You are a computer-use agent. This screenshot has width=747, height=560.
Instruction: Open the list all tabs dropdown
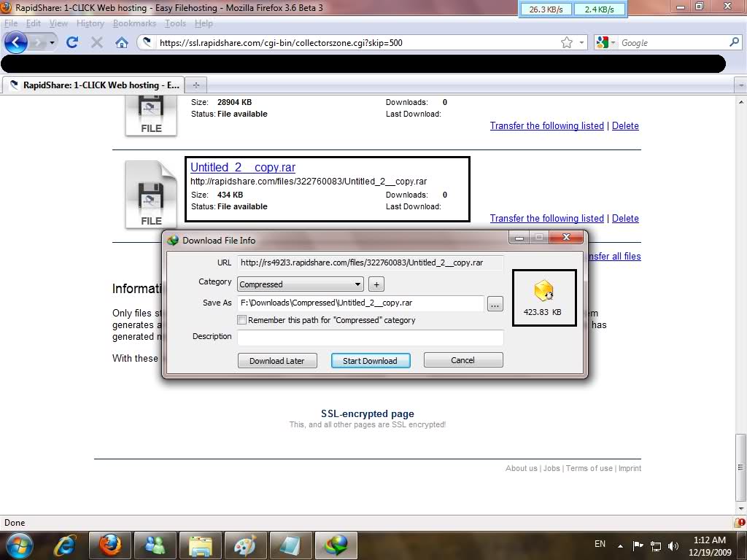click(x=741, y=85)
